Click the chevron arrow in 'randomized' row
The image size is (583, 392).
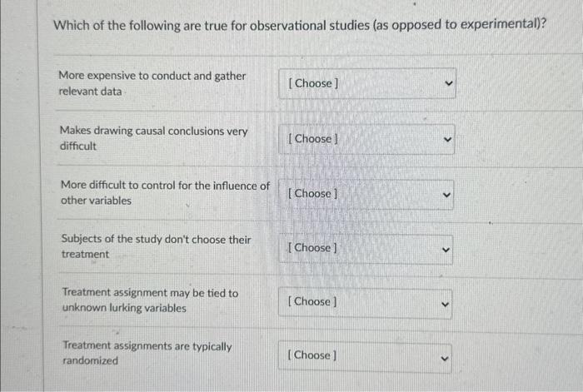coord(444,359)
